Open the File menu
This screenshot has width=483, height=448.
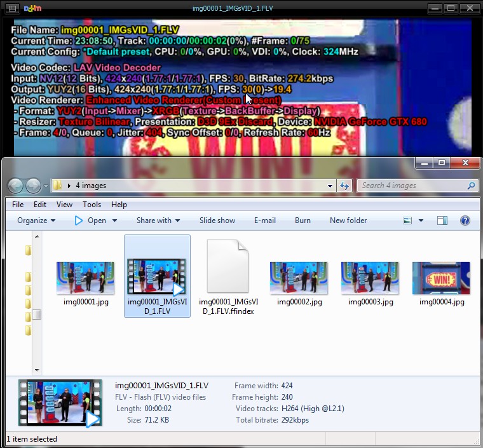point(18,205)
